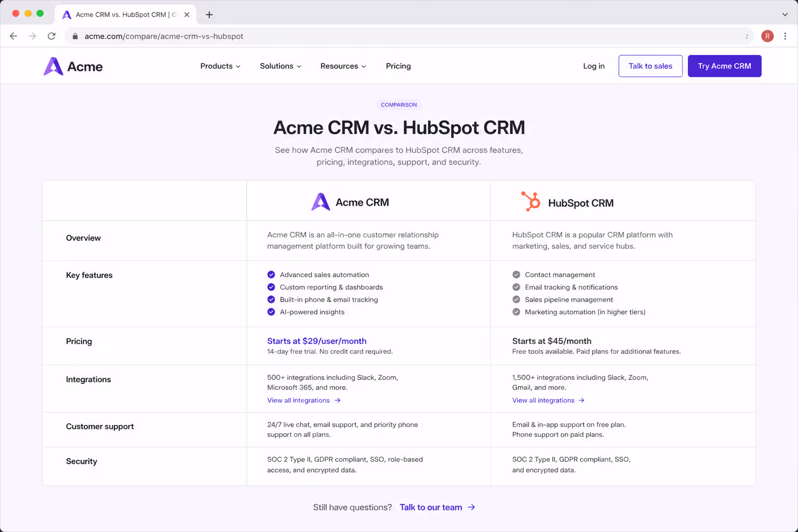Click check icon beside Marketing automation

[516, 312]
